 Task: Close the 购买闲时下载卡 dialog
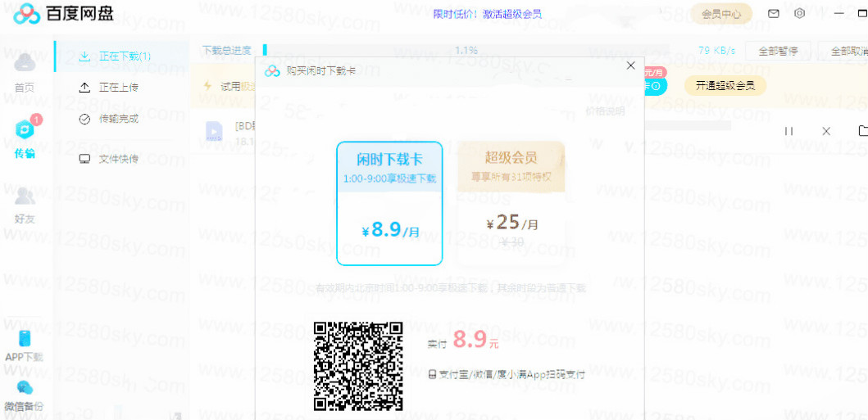[630, 65]
